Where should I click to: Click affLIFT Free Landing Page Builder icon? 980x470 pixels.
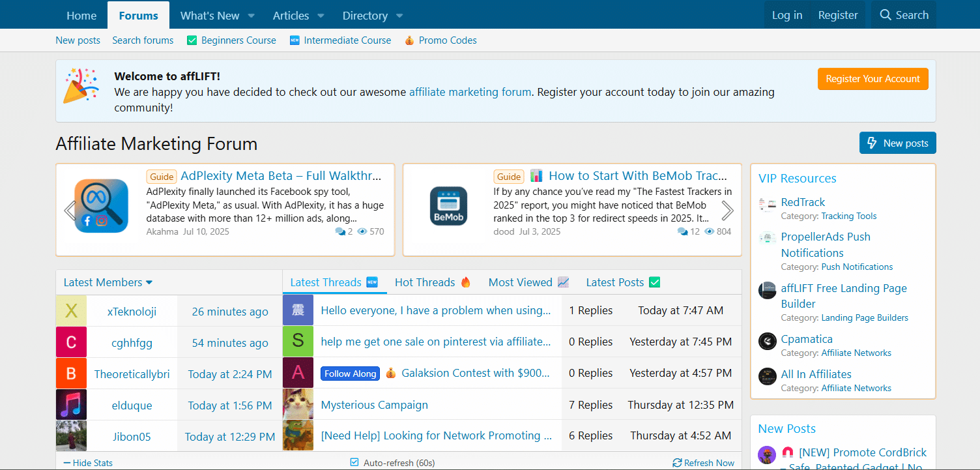click(x=768, y=290)
